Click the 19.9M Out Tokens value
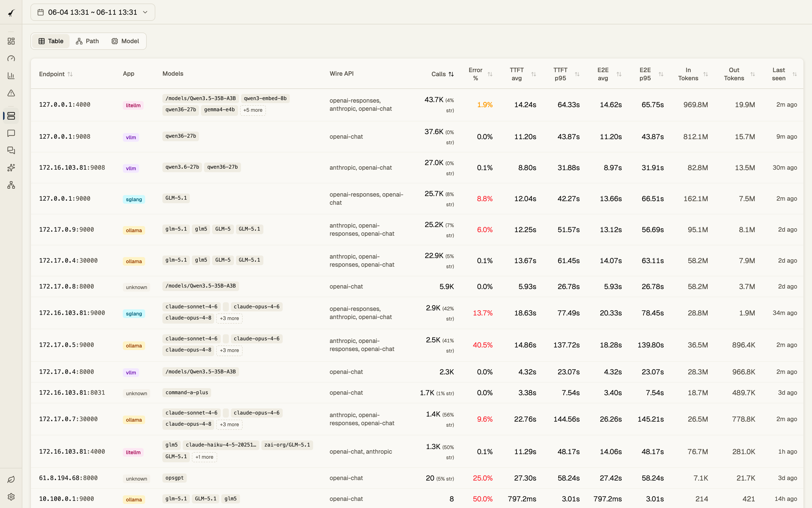812x508 pixels. 745,105
